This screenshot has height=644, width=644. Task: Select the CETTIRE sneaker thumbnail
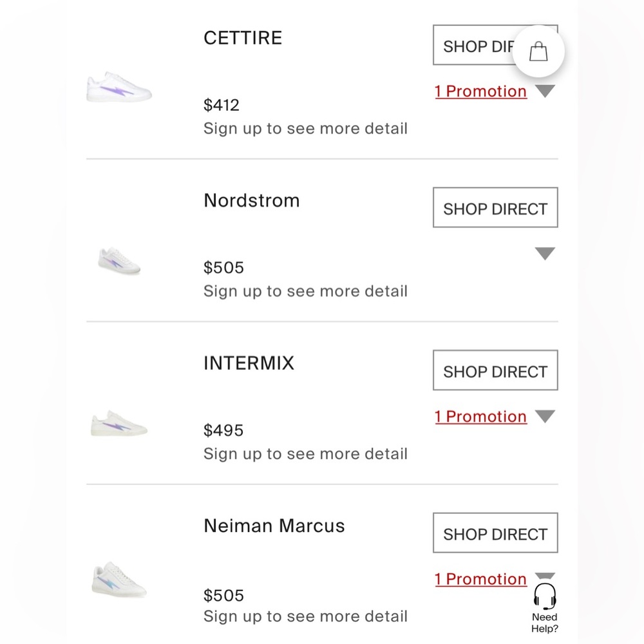point(119,88)
